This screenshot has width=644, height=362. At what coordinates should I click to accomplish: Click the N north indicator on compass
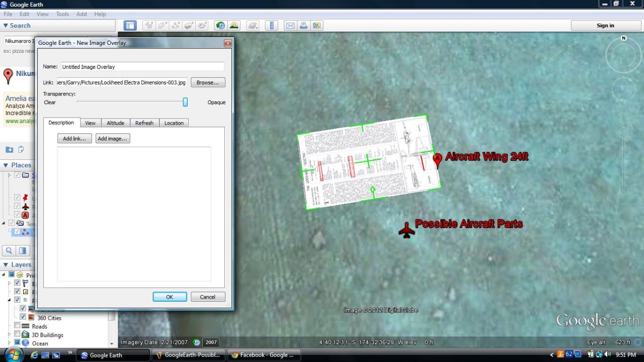click(x=624, y=38)
